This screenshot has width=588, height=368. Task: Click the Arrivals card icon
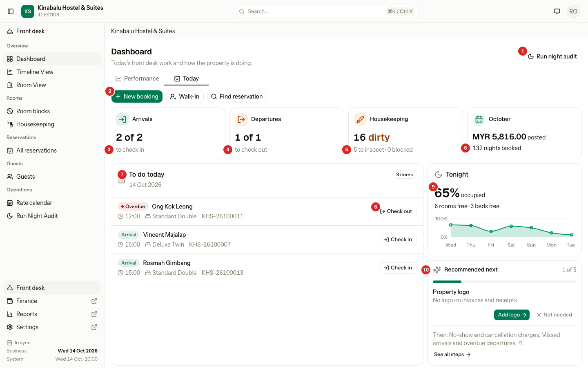(122, 119)
